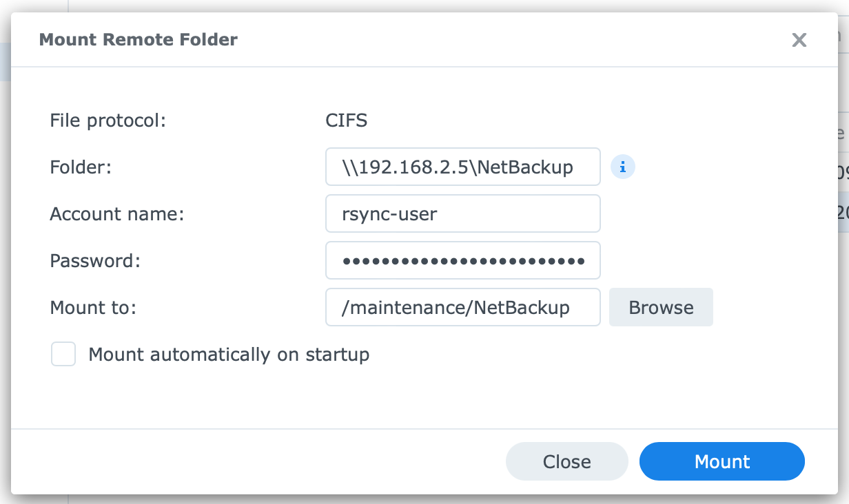The height and width of the screenshot is (504, 849).
Task: Select the Account name field with rsync-user
Action: (462, 213)
